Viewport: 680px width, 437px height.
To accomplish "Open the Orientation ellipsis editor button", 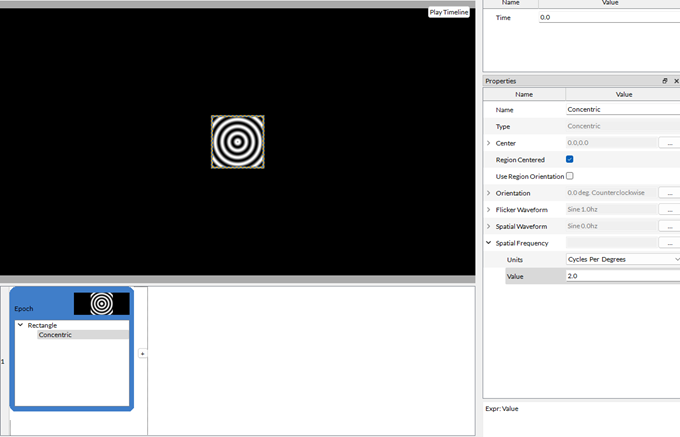I will (x=668, y=193).
